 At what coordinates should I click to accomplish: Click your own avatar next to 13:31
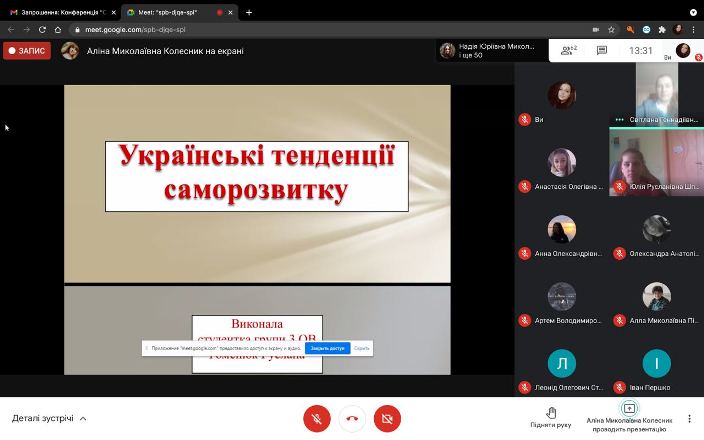click(x=683, y=50)
